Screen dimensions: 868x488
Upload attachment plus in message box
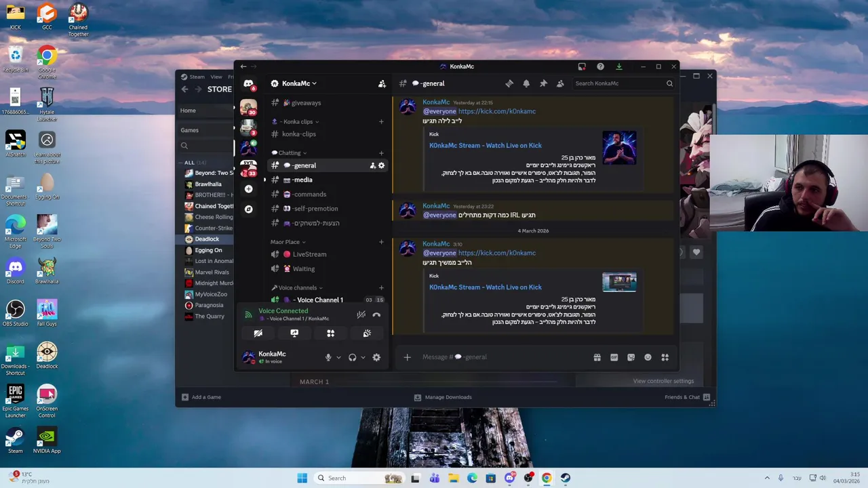407,357
